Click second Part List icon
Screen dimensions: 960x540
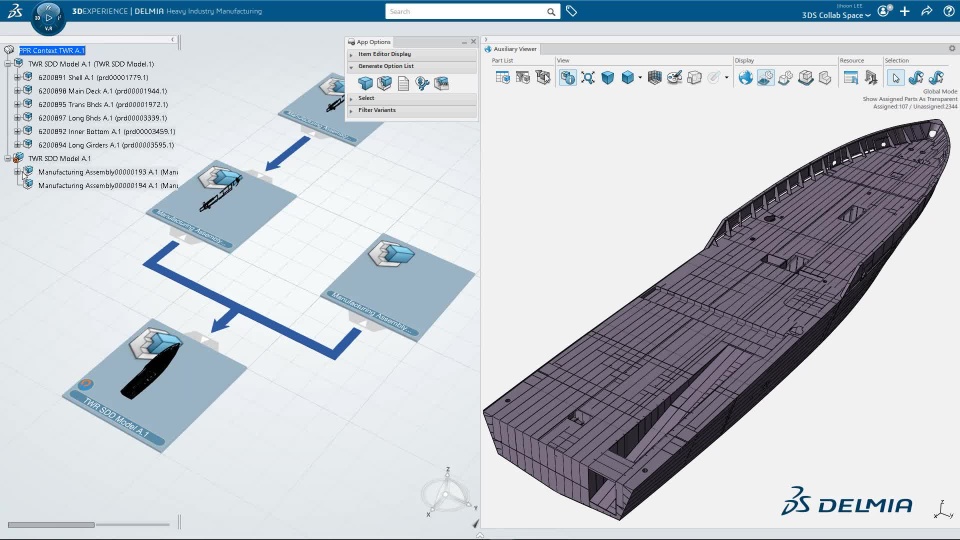[523, 77]
